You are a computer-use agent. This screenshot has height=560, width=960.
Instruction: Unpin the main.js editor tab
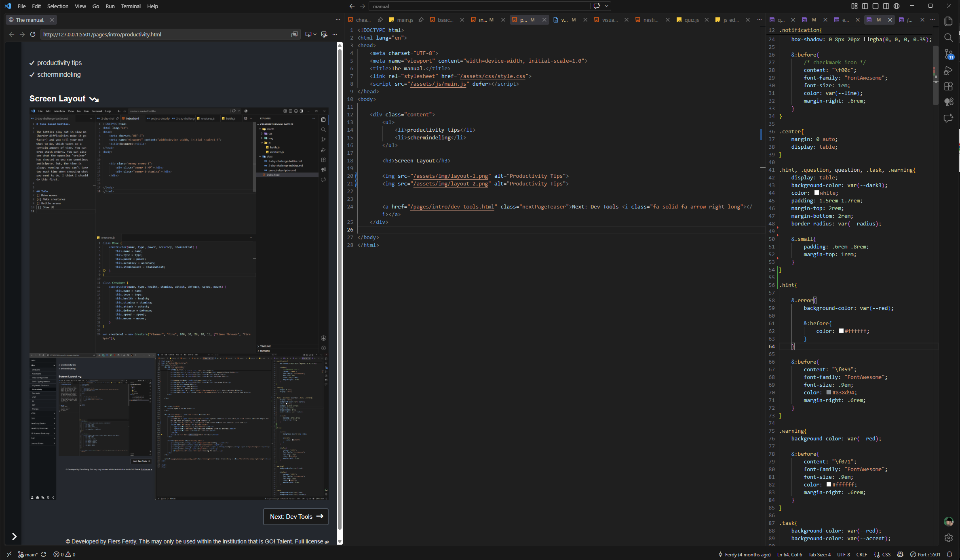pyautogui.click(x=421, y=20)
